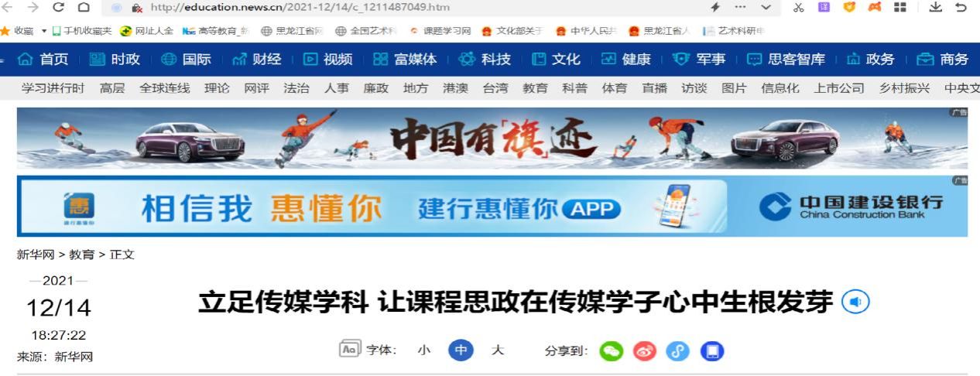Expand the address bar dropdown chevron
The width and height of the screenshot is (980, 376).
click(x=766, y=7)
